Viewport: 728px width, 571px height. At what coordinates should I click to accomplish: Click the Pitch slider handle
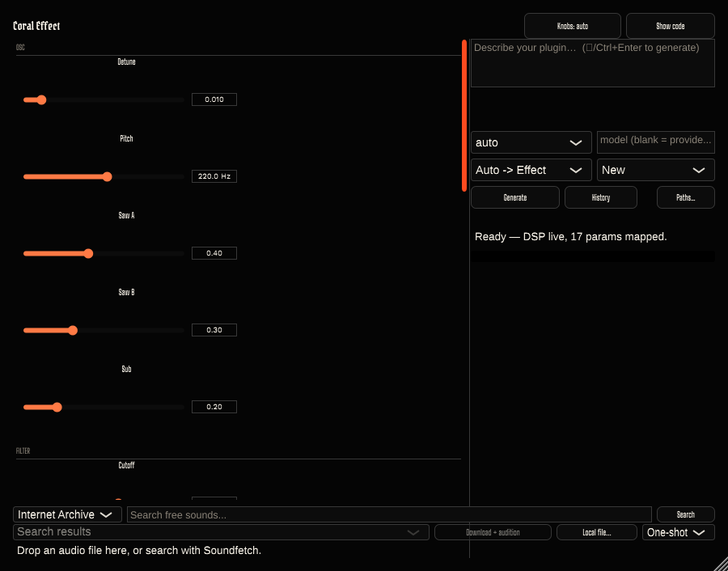point(108,177)
